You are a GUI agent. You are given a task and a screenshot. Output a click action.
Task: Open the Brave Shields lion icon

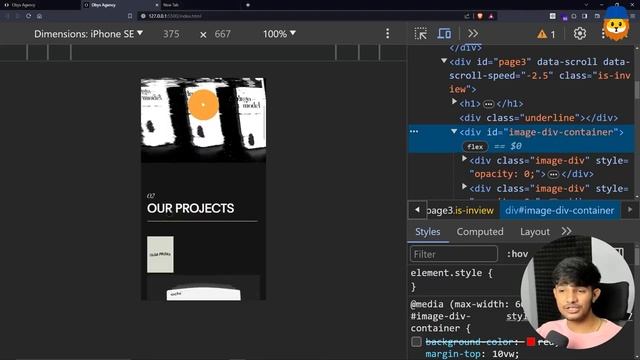480,16
